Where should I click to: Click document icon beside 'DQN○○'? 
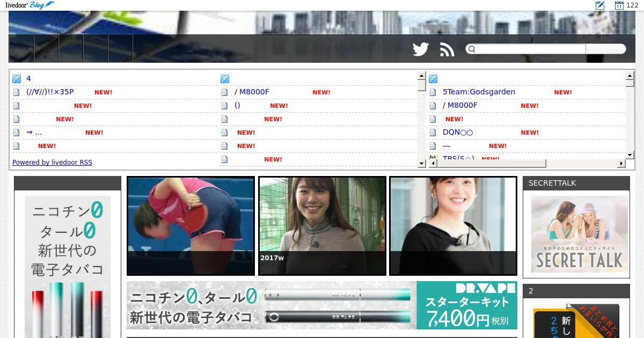[433, 133]
